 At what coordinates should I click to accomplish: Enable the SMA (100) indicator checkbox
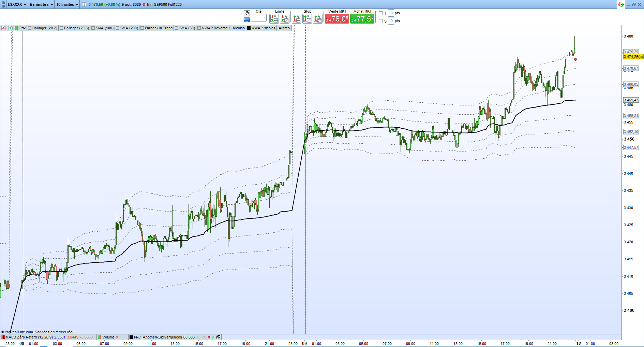pyautogui.click(x=93, y=28)
